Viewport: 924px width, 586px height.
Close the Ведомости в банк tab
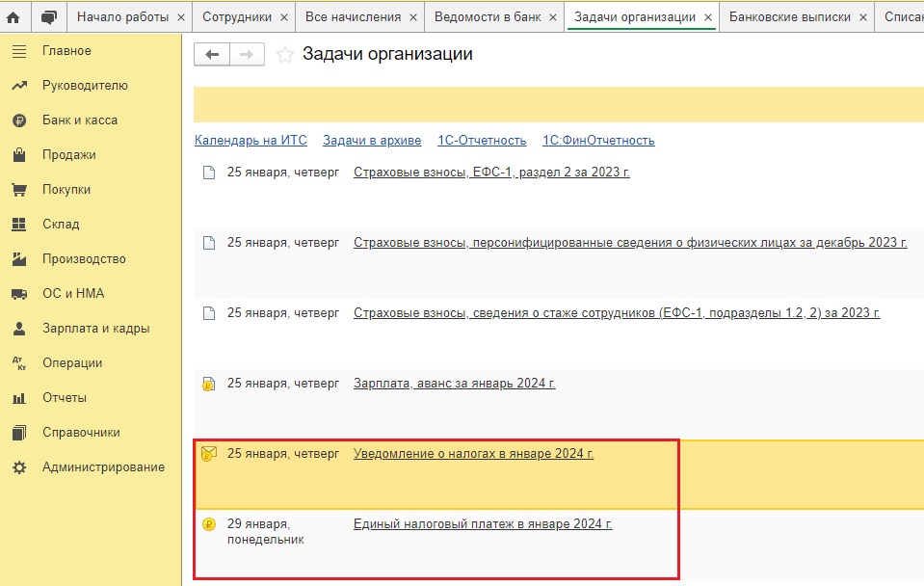(553, 17)
